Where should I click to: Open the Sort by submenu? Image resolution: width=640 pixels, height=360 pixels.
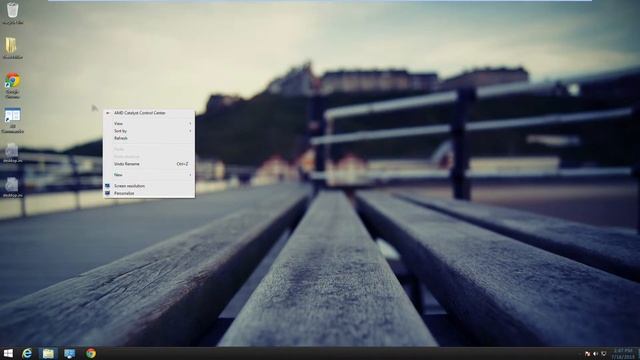(149, 131)
